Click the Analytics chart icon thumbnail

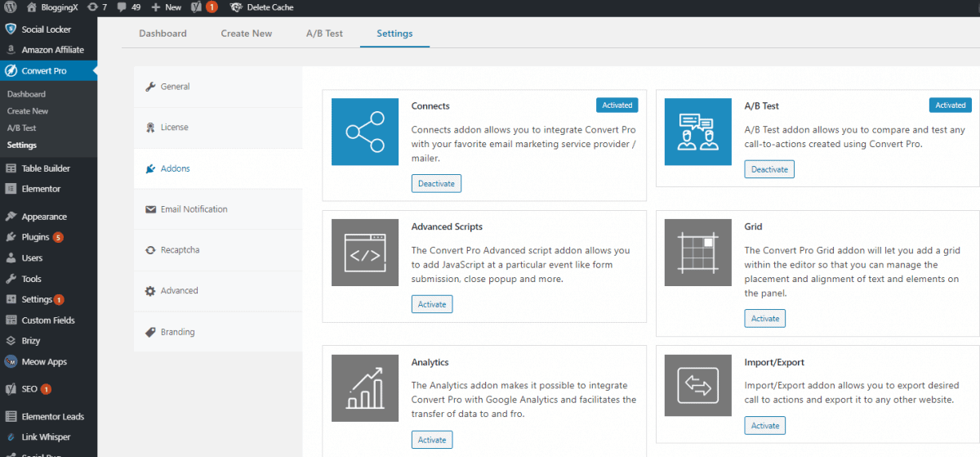click(x=365, y=388)
